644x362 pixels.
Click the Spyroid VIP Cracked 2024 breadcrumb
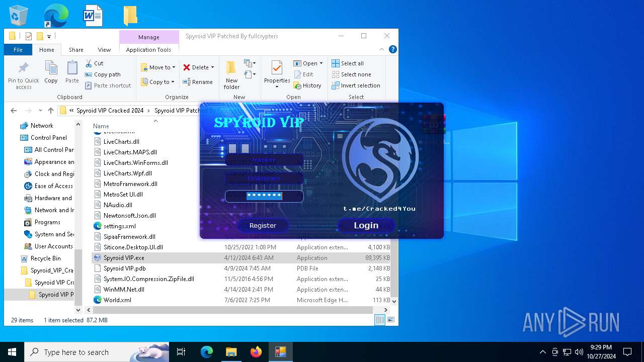pyautogui.click(x=110, y=111)
